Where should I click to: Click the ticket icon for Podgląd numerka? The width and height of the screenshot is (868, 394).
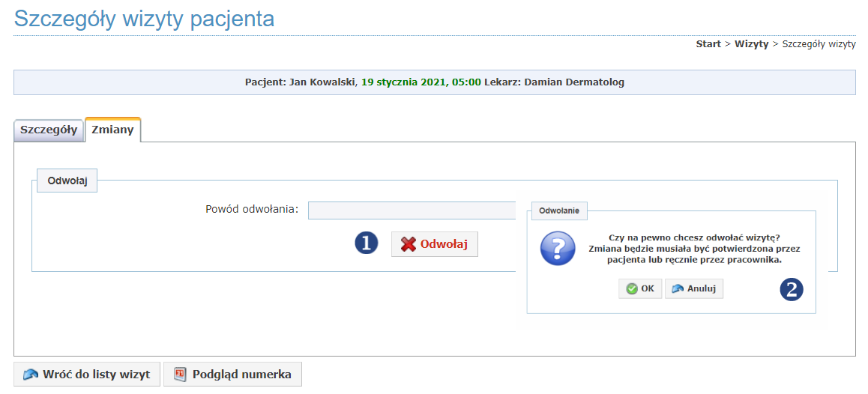click(179, 374)
